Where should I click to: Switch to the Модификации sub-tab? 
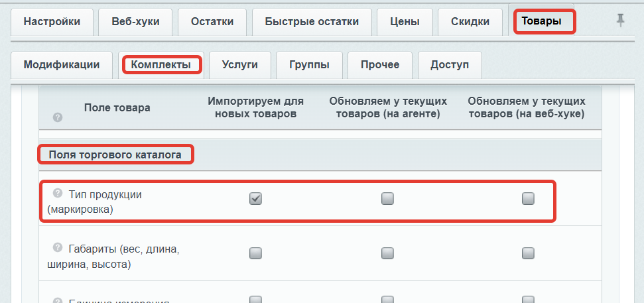click(61, 65)
